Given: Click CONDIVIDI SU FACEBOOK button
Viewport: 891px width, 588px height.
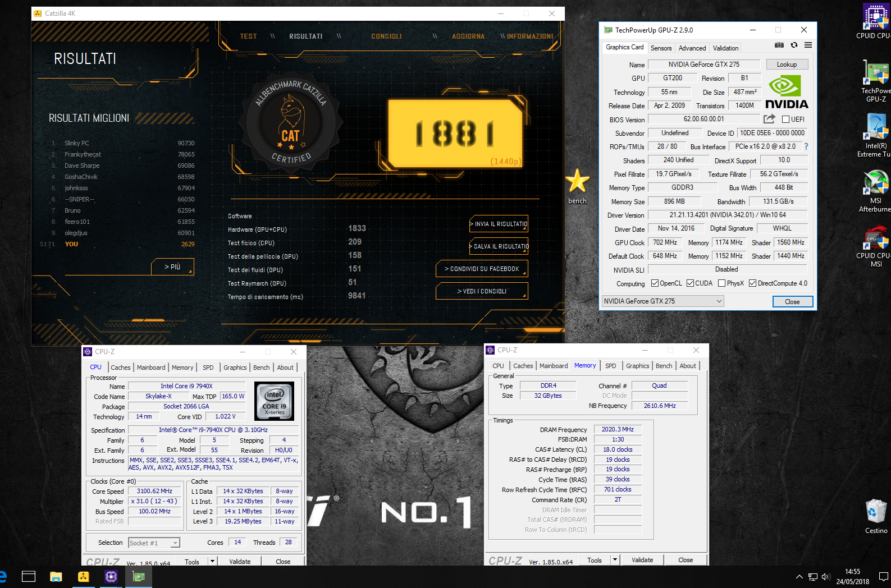Looking at the screenshot, I should [x=482, y=269].
